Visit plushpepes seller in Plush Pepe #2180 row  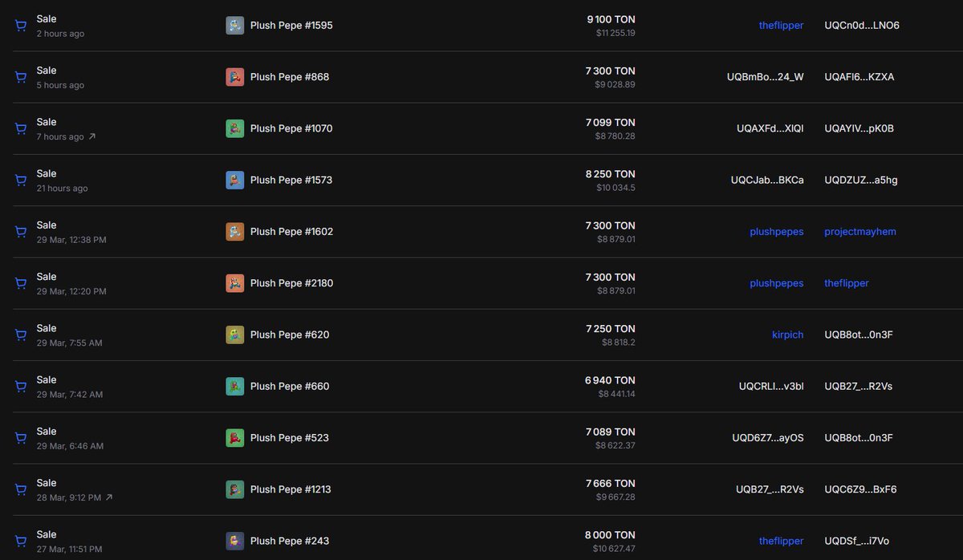click(x=776, y=283)
